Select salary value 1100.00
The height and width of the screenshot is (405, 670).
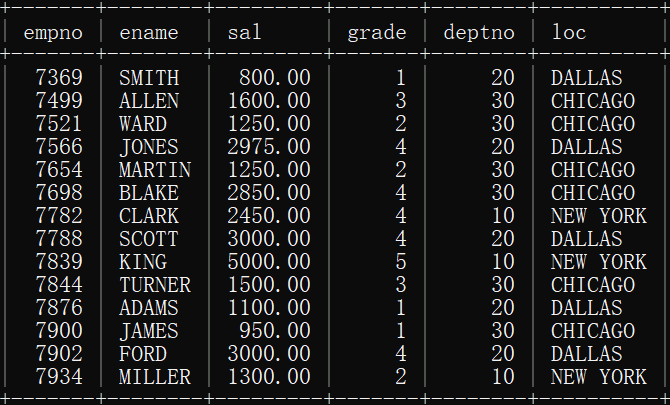269,308
